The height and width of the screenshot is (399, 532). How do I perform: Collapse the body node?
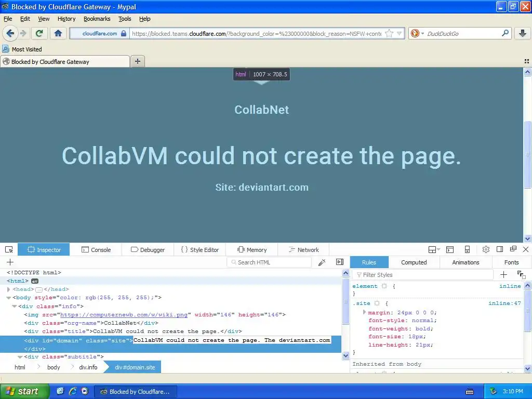[8, 298]
